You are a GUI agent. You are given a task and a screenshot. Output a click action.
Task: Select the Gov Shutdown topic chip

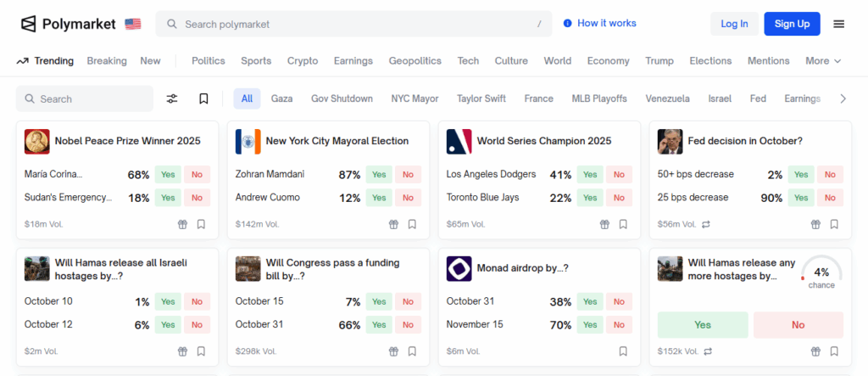coord(342,98)
